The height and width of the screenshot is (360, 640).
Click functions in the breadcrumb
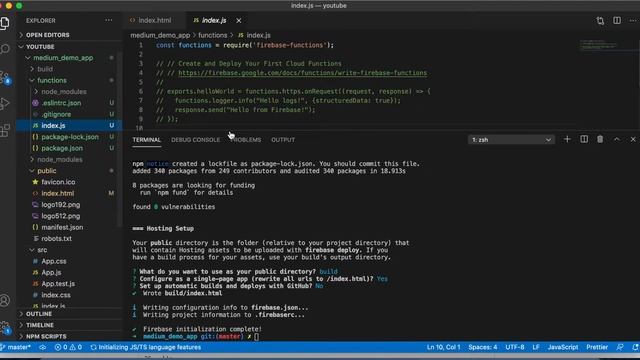point(213,36)
